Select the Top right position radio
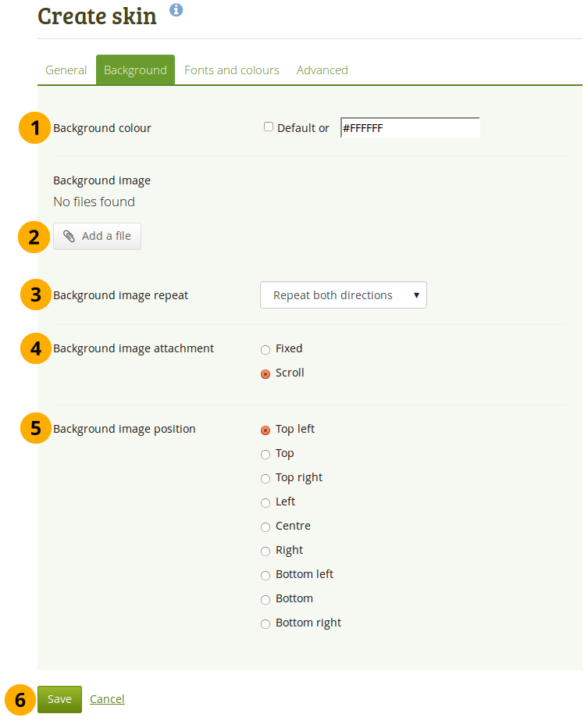The image size is (588, 721). [x=265, y=479]
